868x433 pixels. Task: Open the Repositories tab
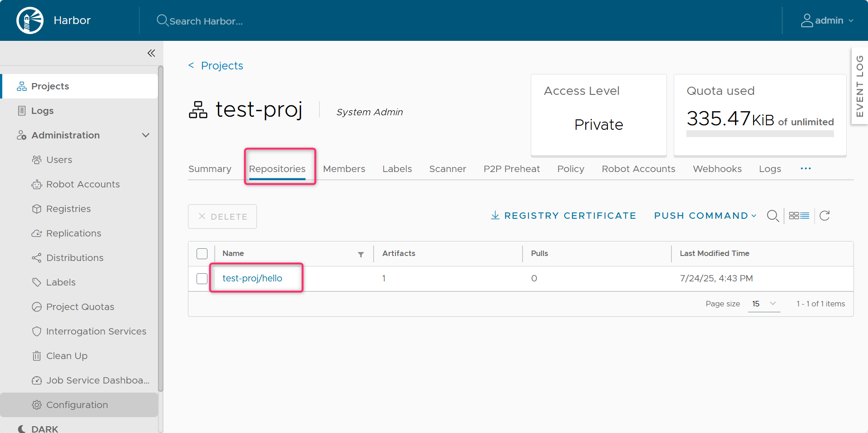[277, 169]
